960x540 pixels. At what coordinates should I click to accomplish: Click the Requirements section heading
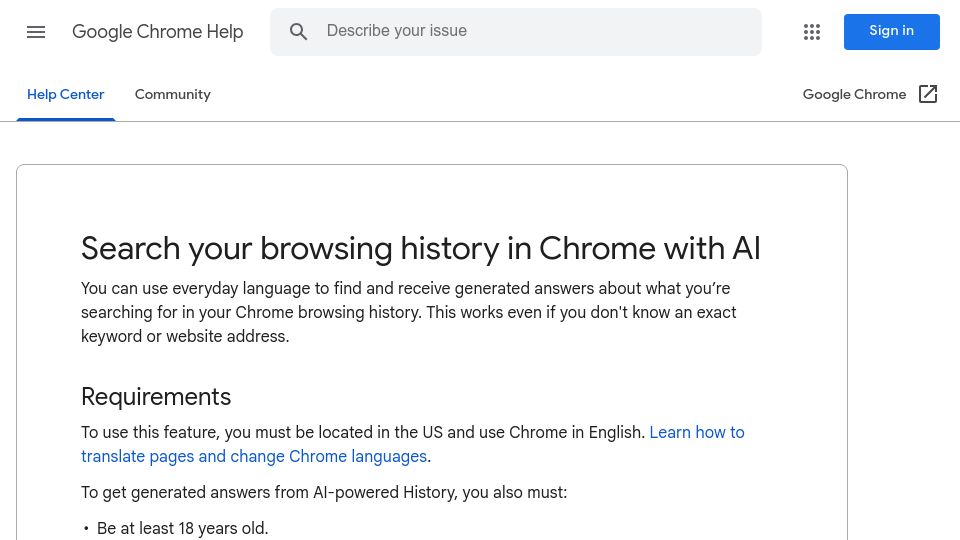click(156, 397)
